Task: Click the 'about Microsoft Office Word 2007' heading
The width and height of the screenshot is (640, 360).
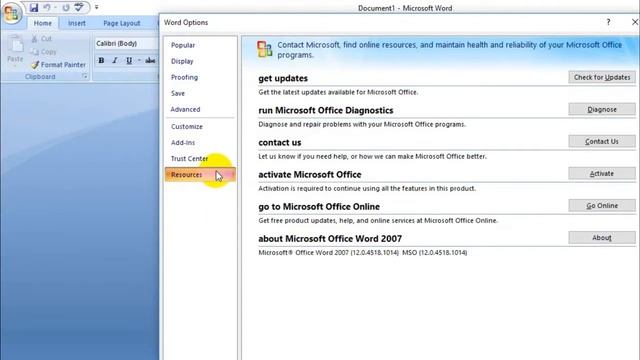Action: coord(330,239)
